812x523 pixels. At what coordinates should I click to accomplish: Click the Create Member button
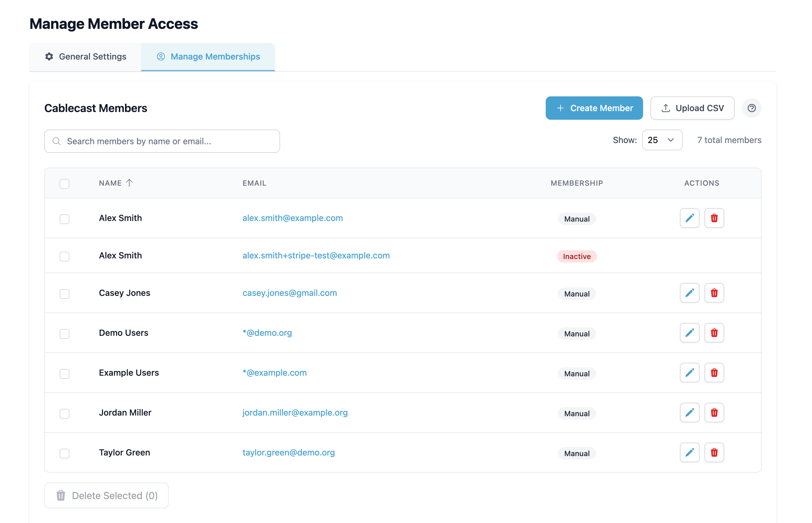pos(594,108)
